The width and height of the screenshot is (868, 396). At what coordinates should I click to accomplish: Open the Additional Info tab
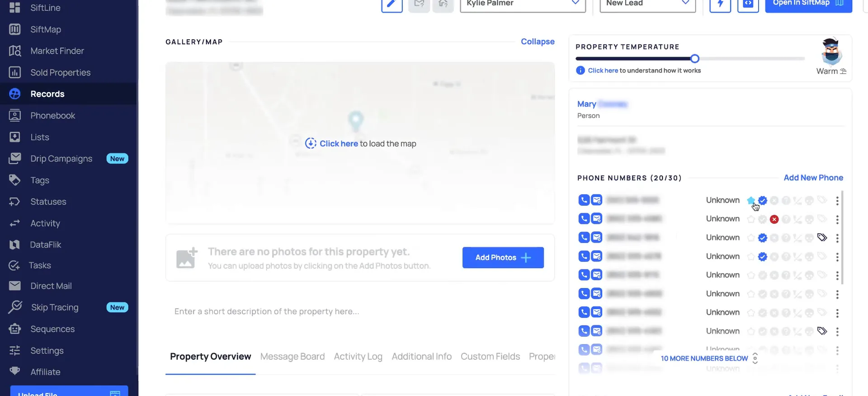421,357
